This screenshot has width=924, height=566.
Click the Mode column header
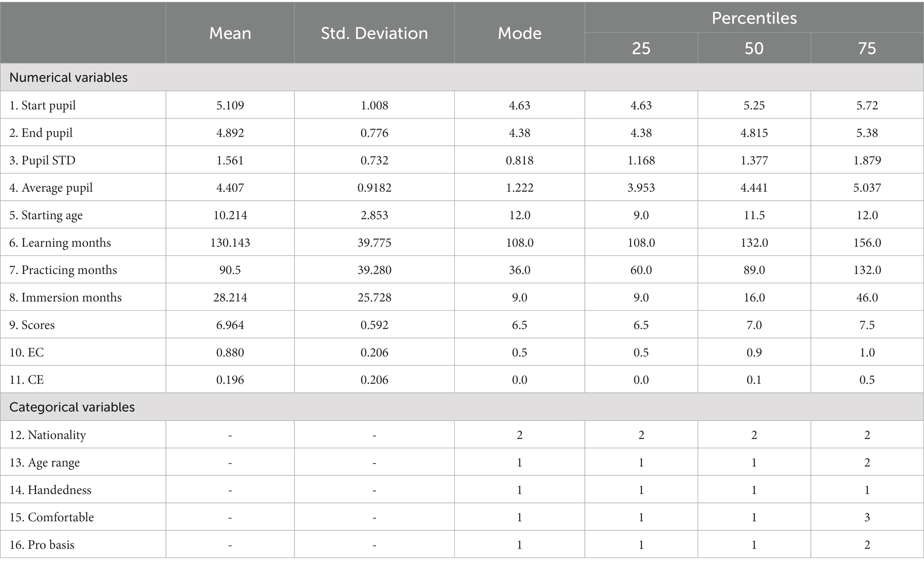[x=520, y=33]
